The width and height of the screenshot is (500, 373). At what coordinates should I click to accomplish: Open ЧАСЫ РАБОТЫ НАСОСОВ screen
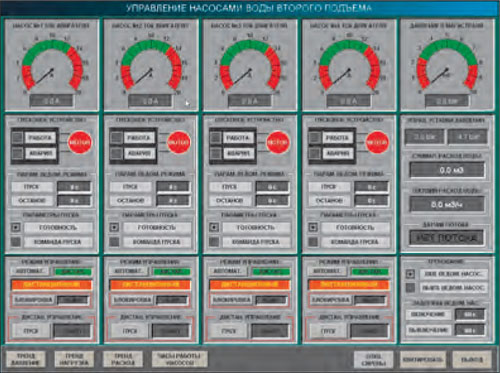pos(179,359)
